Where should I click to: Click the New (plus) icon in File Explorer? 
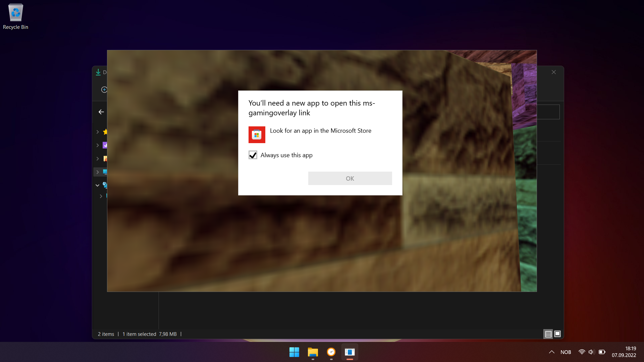tap(104, 89)
